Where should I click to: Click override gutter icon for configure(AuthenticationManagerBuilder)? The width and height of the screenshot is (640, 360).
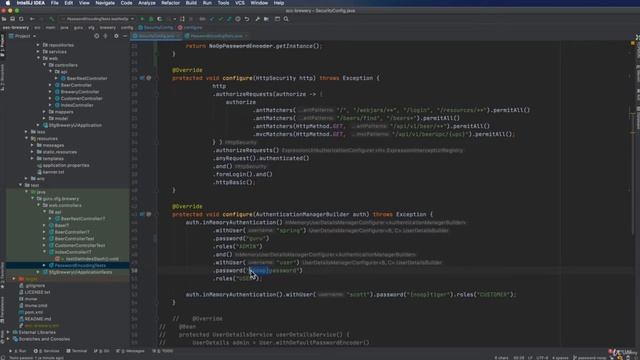(x=142, y=214)
